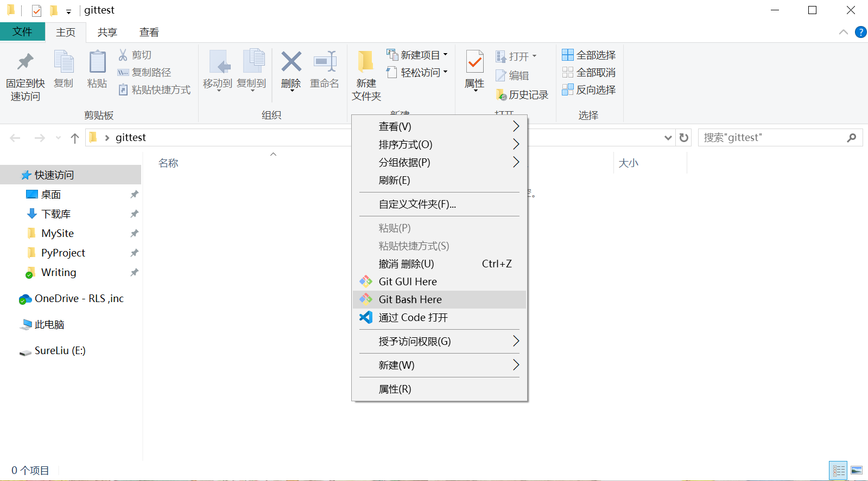Click the refresh button beside address bar

click(684, 138)
